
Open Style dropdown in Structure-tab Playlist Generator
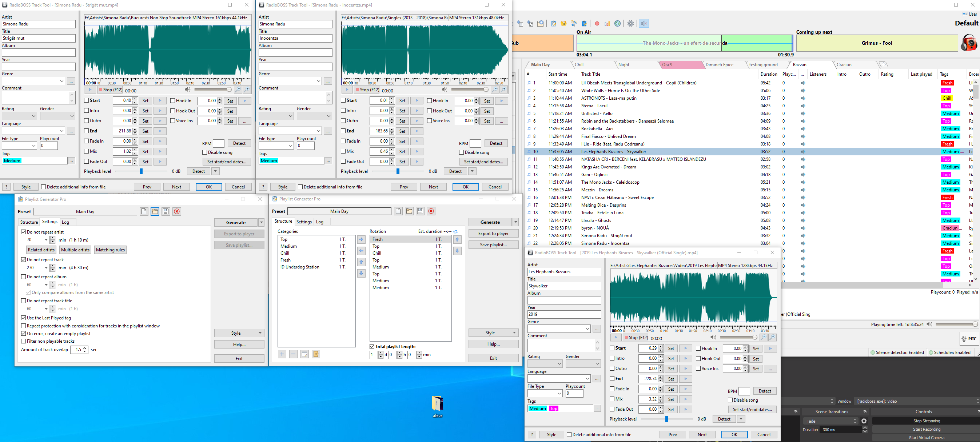click(x=493, y=333)
